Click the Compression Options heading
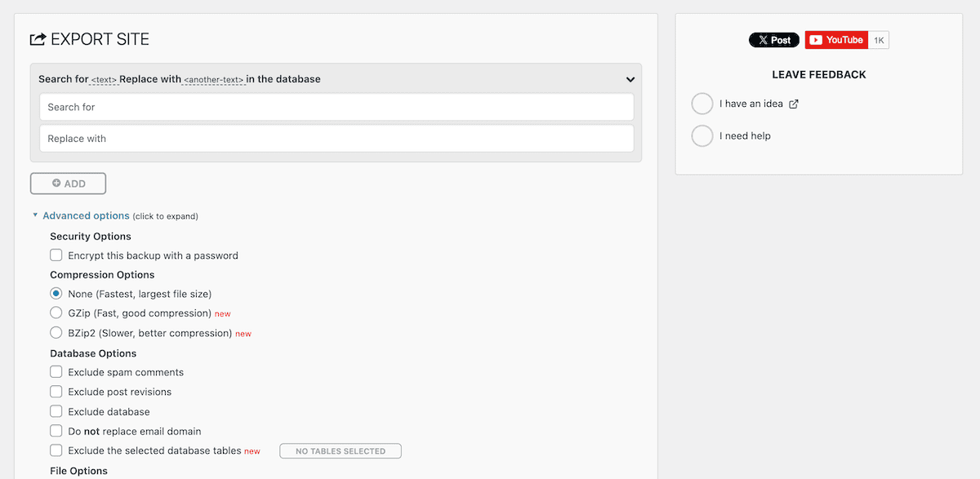Image resolution: width=980 pixels, height=479 pixels. pyautogui.click(x=102, y=275)
